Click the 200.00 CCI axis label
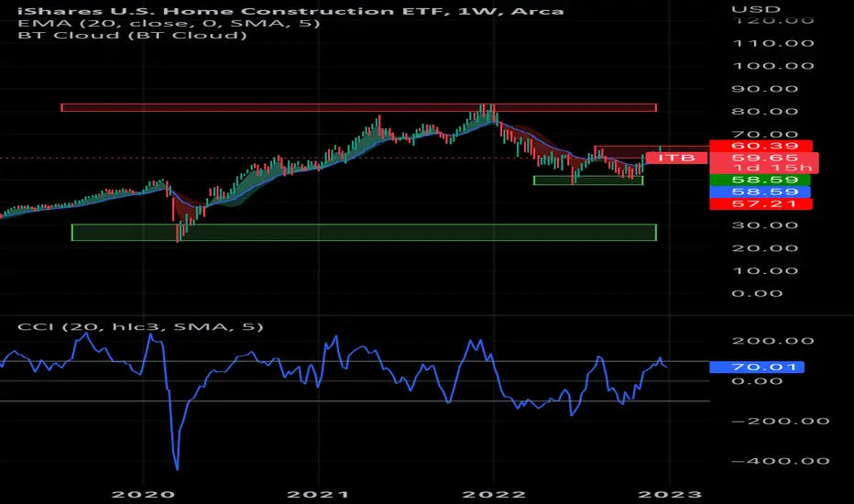Screen dimensions: 854x504 point(772,341)
